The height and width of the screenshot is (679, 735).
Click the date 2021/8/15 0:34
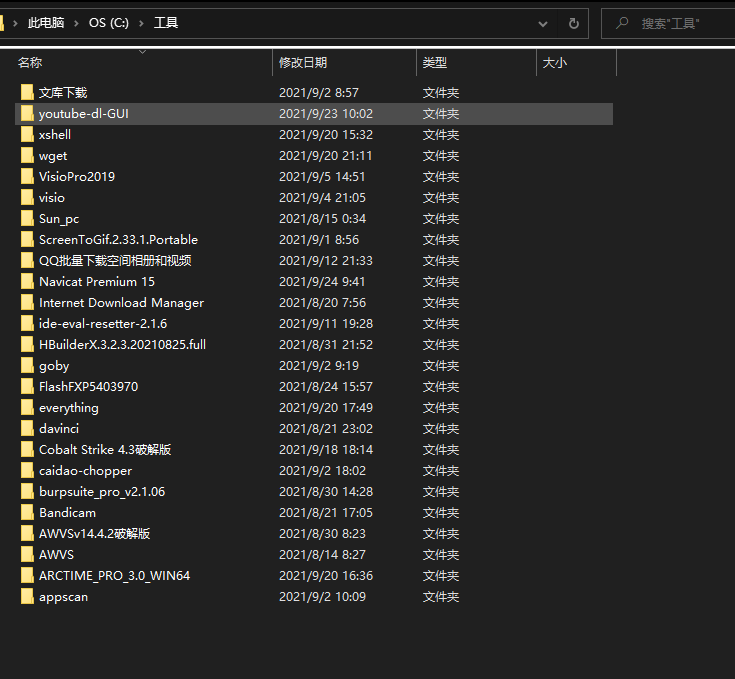322,219
